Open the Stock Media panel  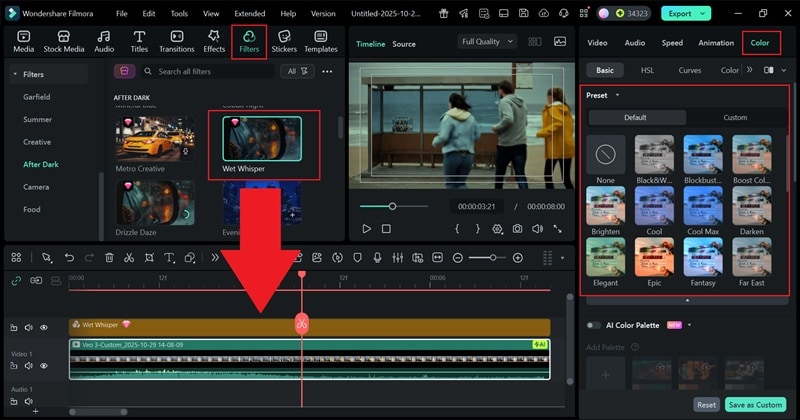(64, 41)
